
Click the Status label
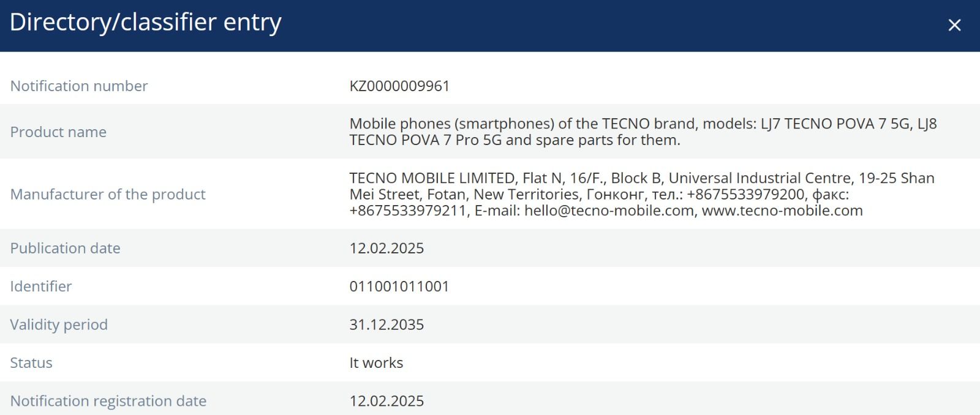tap(31, 362)
